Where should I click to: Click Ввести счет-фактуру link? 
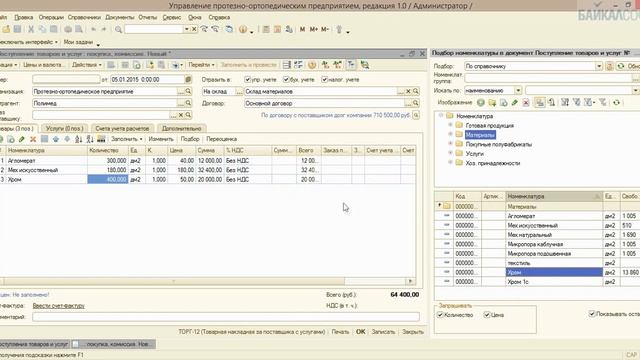(x=59, y=306)
